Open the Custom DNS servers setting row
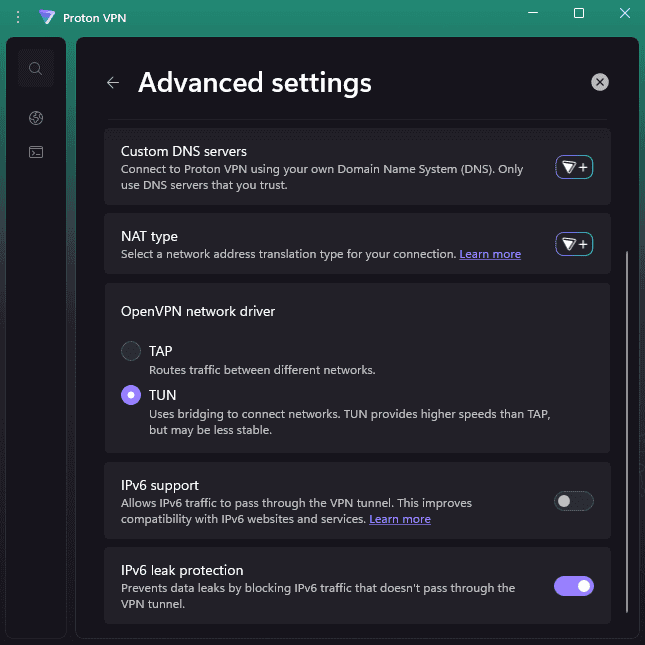 (330, 167)
